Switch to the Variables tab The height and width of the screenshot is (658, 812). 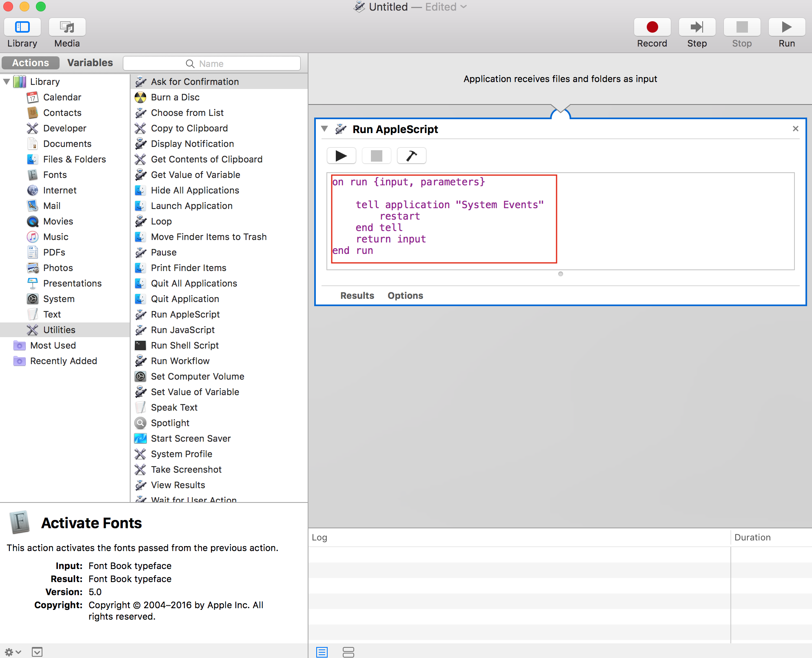[x=90, y=63]
